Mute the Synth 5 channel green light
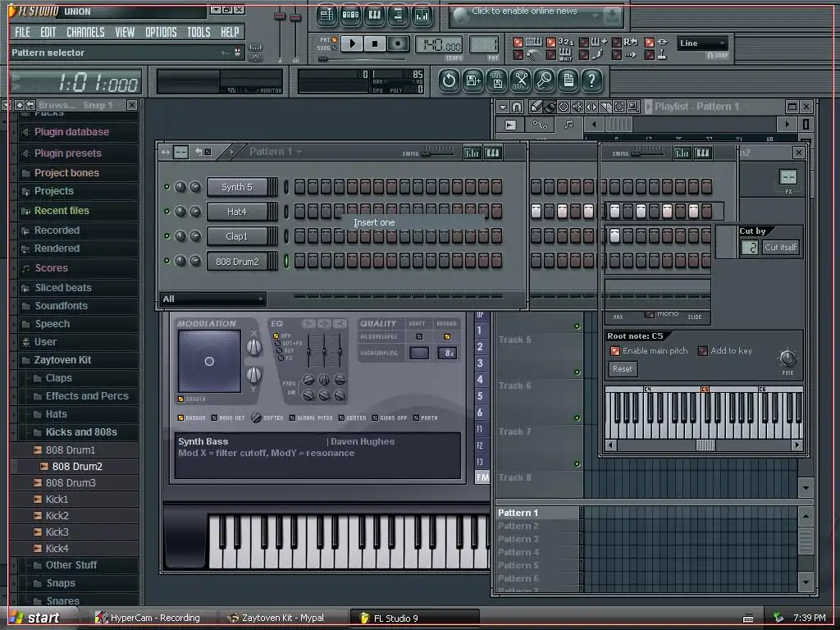 [x=167, y=187]
